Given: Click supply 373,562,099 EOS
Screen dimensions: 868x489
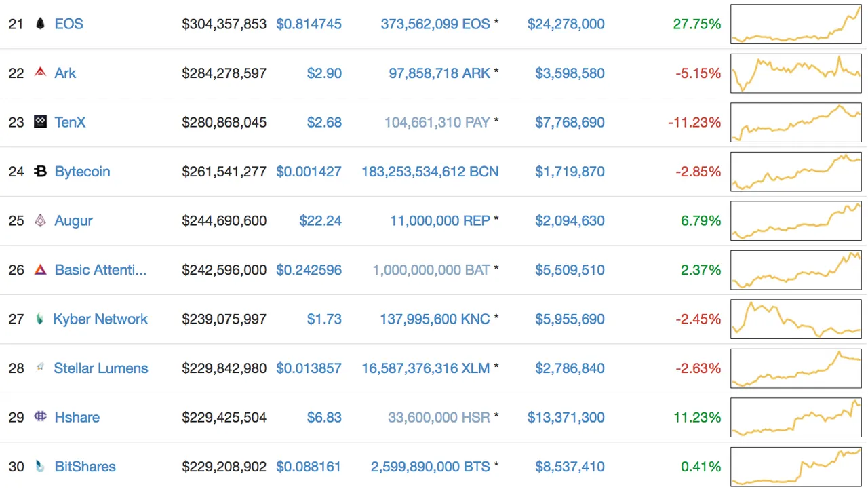Looking at the screenshot, I should (x=435, y=24).
